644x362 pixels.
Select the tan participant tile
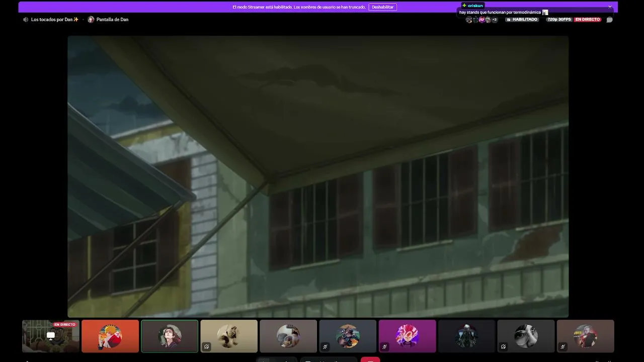(229, 336)
